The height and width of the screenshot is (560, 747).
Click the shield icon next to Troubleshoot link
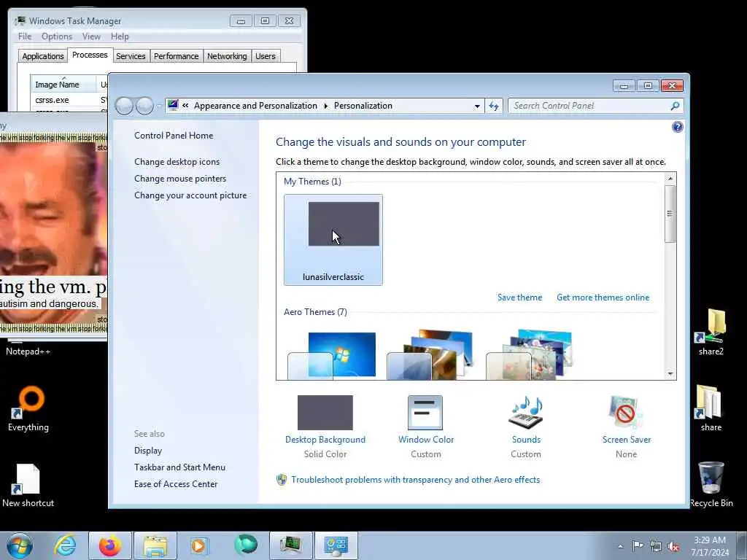[x=282, y=480]
